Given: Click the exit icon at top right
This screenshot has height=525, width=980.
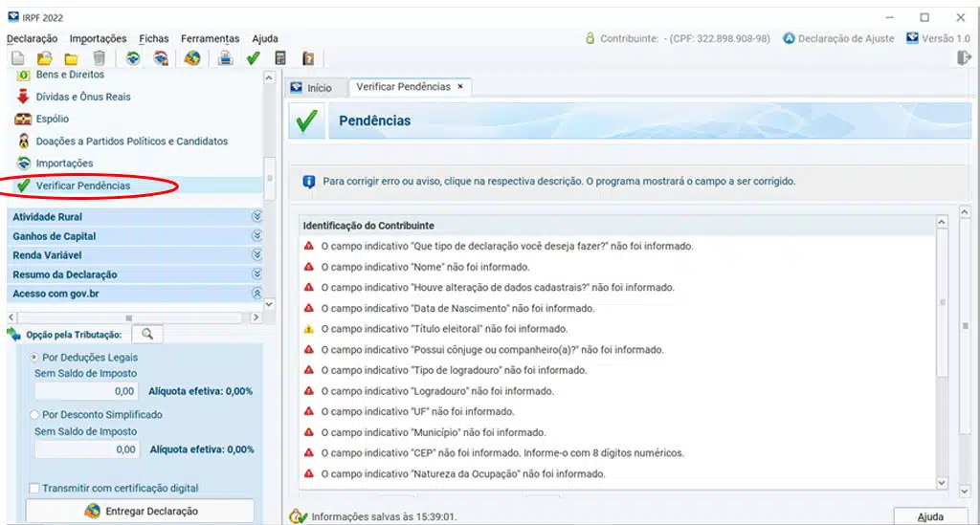Looking at the screenshot, I should [964, 58].
